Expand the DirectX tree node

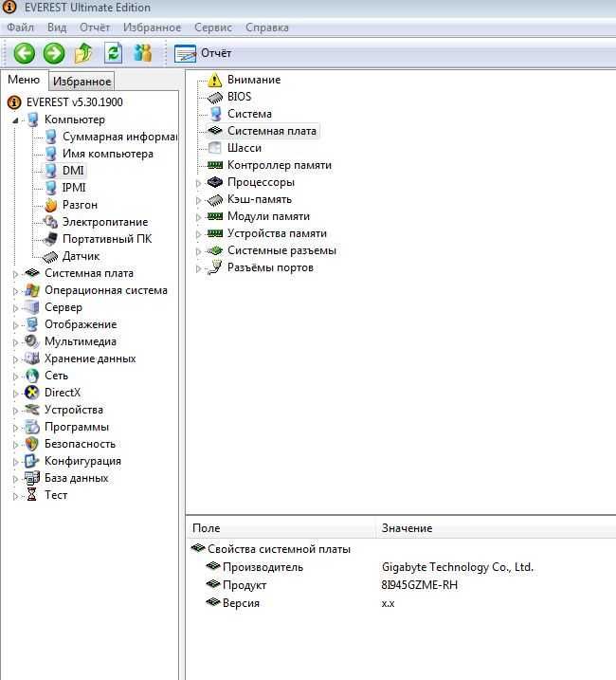[x=15, y=394]
